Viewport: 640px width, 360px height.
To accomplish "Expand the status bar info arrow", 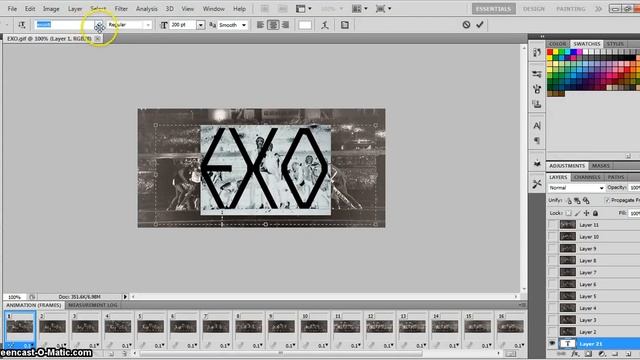I will click(x=125, y=297).
